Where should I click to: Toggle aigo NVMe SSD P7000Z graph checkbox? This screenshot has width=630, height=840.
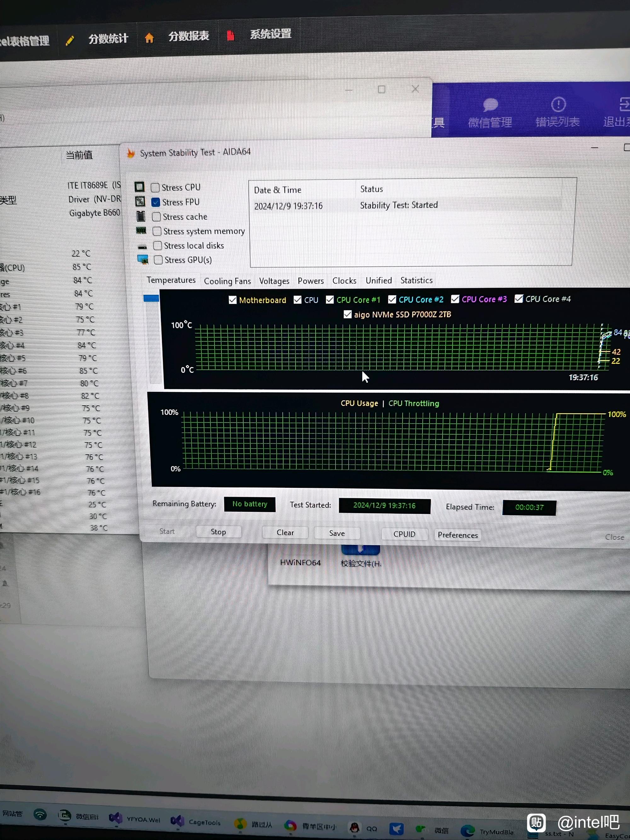coord(347,314)
